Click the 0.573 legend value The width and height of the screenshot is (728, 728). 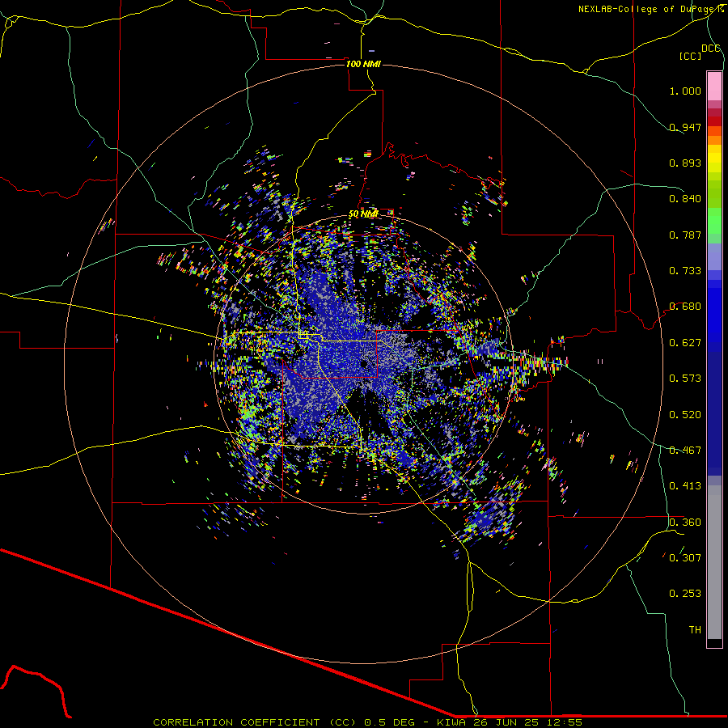tap(685, 379)
